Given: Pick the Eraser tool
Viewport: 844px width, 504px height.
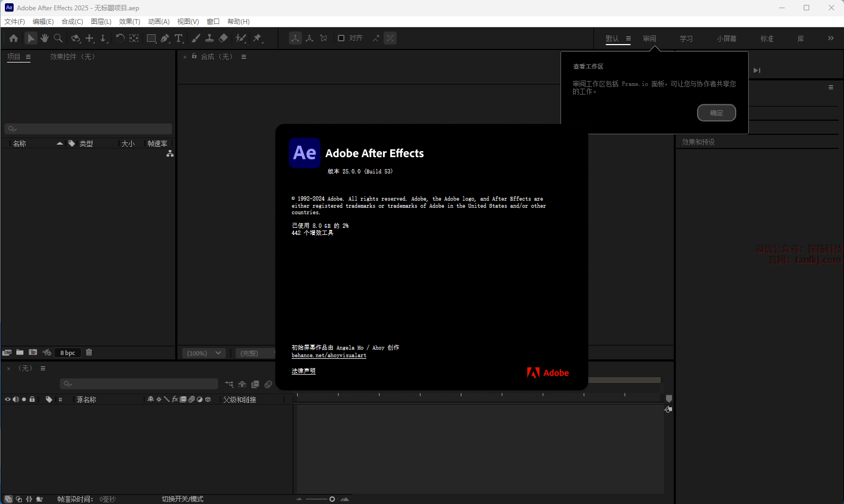Looking at the screenshot, I should pos(223,39).
